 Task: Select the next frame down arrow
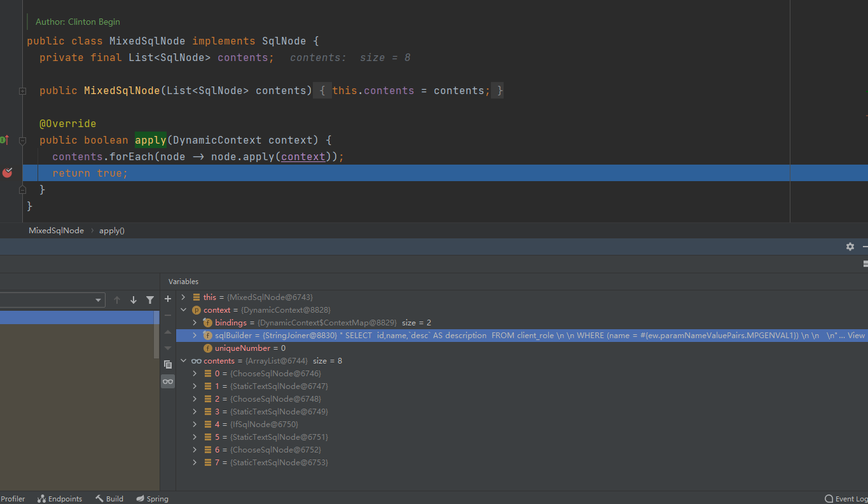point(134,300)
